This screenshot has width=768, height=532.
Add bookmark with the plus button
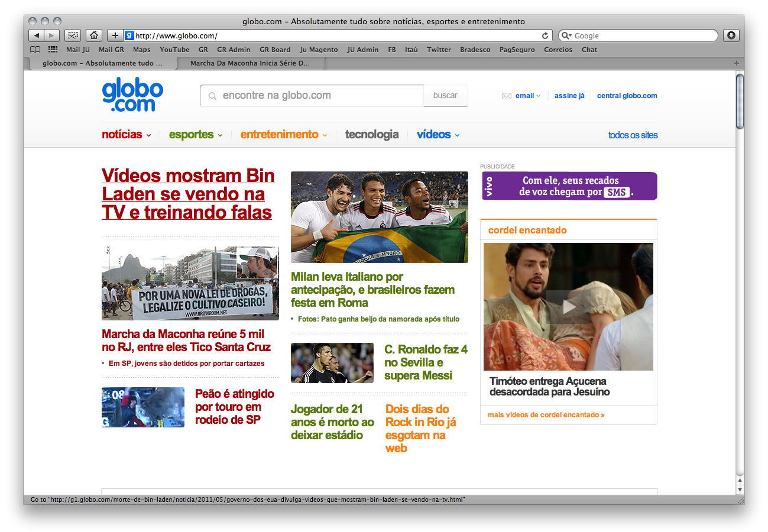pos(115,35)
